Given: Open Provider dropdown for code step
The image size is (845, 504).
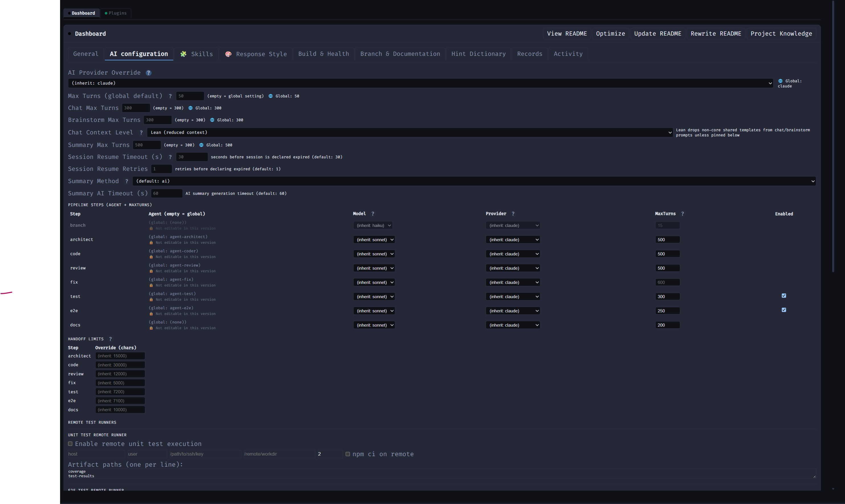Looking at the screenshot, I should pyautogui.click(x=513, y=254).
